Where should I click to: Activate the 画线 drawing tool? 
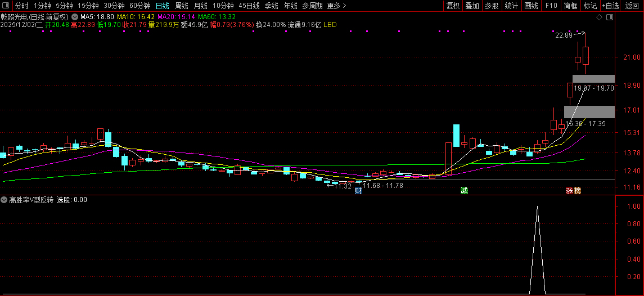[x=531, y=6]
